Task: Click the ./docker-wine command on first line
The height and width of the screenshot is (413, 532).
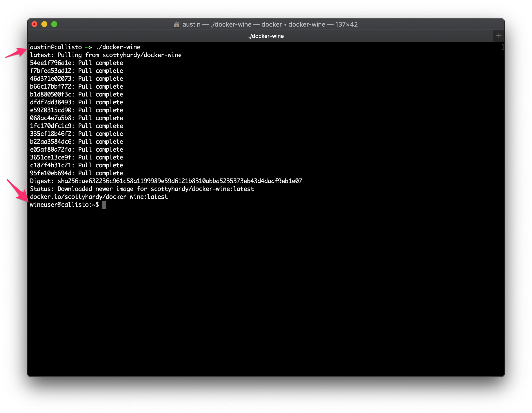Action: (118, 47)
